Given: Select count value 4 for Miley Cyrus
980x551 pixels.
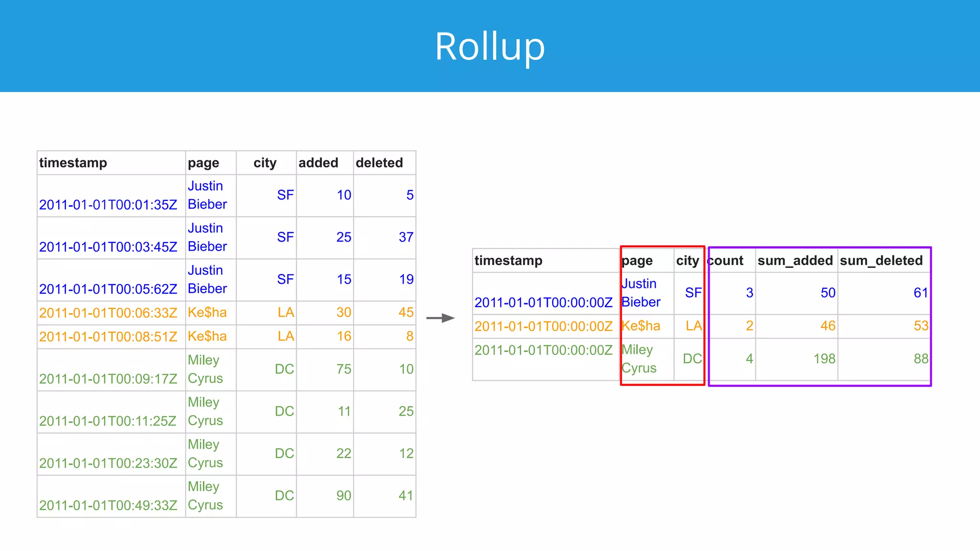Looking at the screenshot, I should point(750,359).
